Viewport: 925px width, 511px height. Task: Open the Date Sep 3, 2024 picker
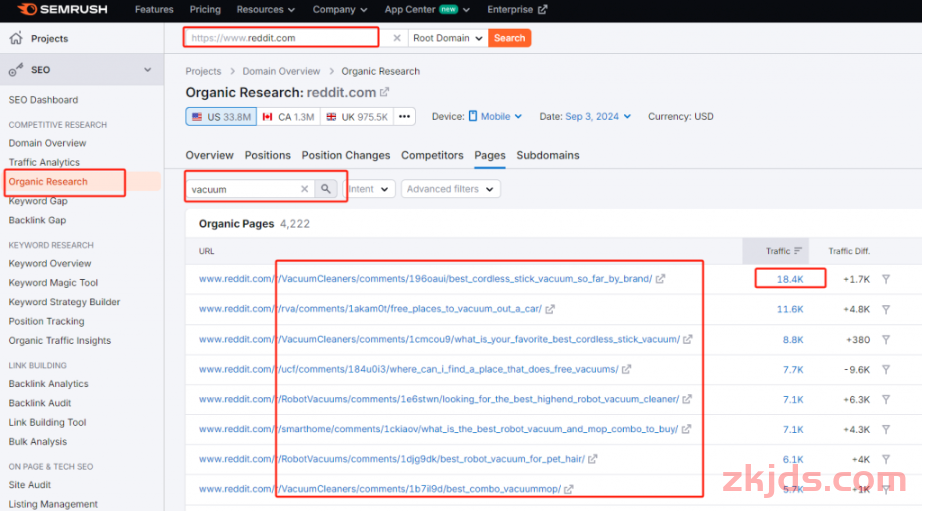(598, 116)
